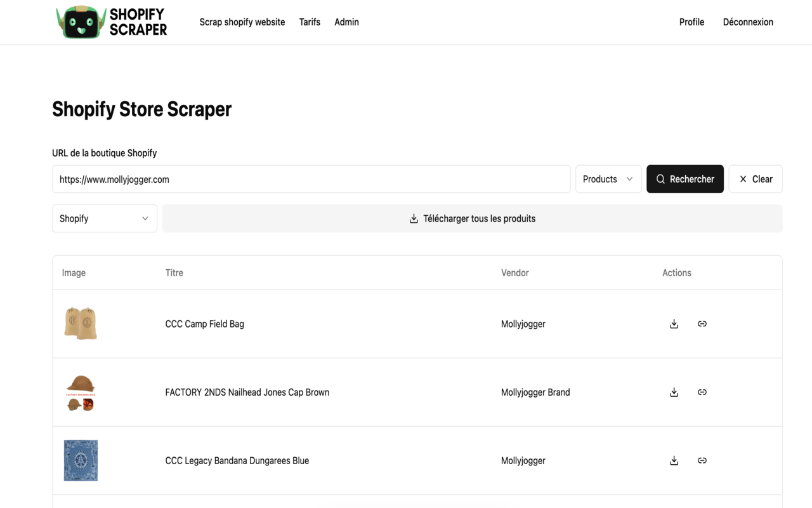Screen dimensions: 812x508
Task: Go to the Tarifs page
Action: pyautogui.click(x=310, y=22)
